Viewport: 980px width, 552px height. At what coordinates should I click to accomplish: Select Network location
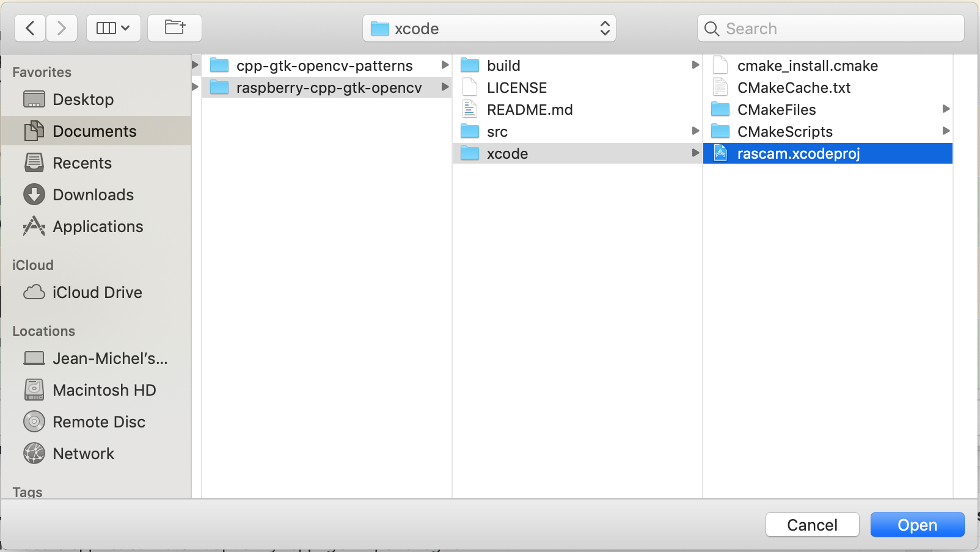(x=96, y=454)
